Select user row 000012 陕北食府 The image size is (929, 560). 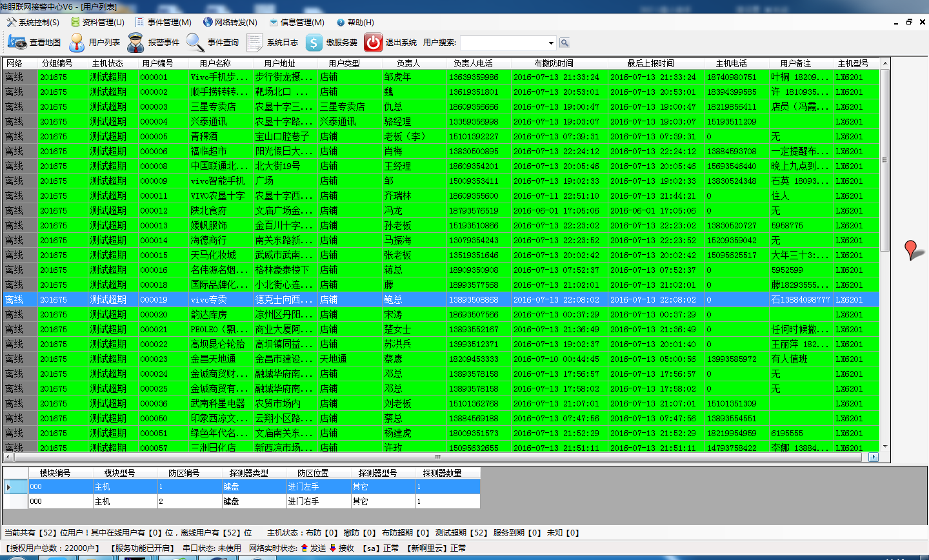[441, 210]
